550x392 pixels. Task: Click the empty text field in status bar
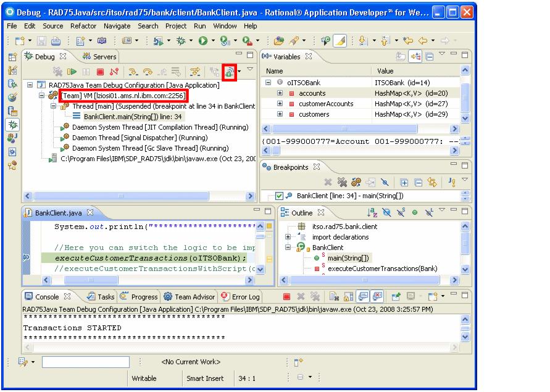pyautogui.click(x=86, y=362)
